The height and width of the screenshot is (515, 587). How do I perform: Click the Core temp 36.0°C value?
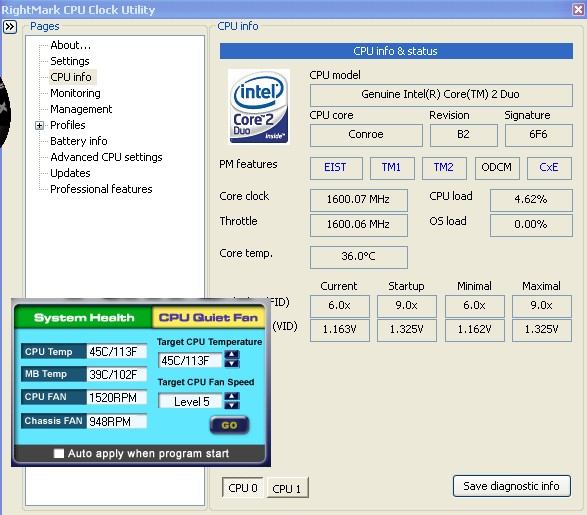[359, 257]
